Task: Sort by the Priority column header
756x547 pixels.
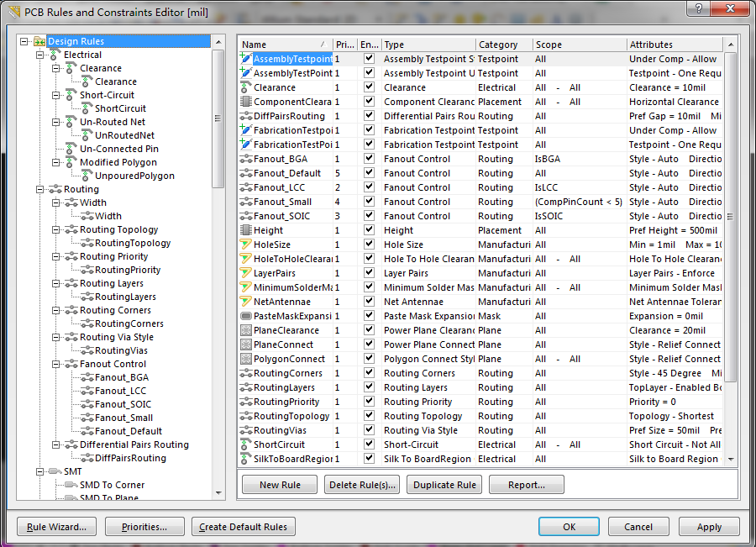Action: coord(345,45)
